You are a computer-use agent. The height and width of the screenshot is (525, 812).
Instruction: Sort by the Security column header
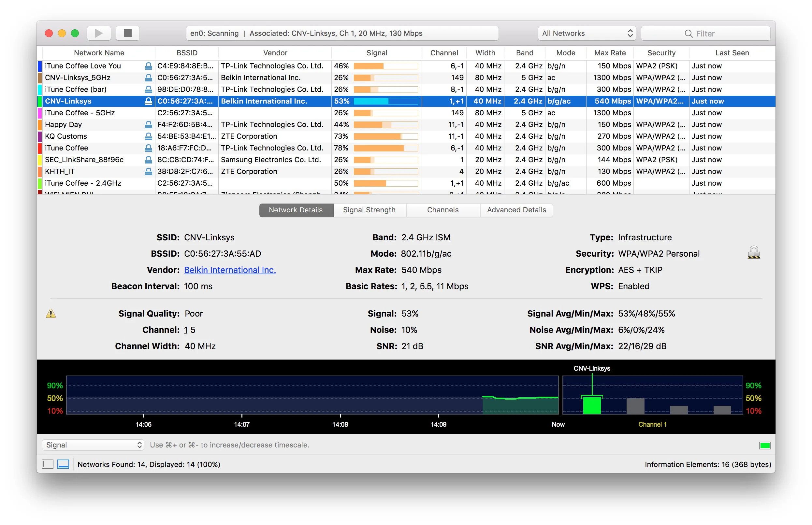coord(661,53)
